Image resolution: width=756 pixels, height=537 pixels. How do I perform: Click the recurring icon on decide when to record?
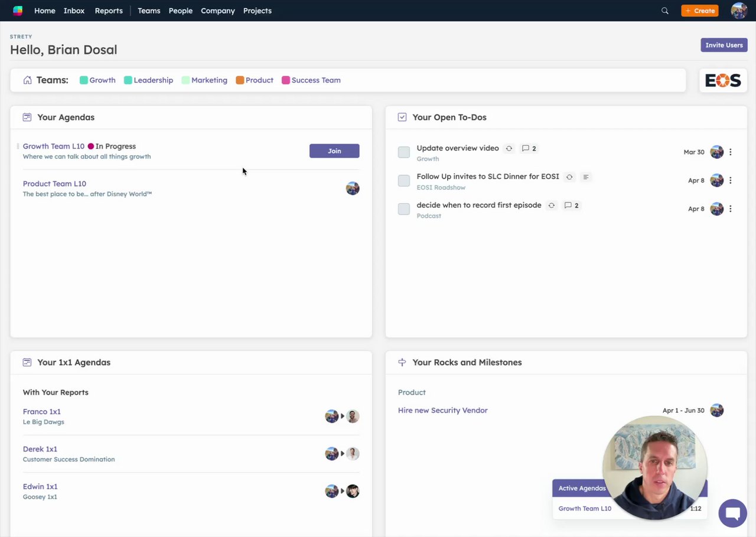click(551, 206)
